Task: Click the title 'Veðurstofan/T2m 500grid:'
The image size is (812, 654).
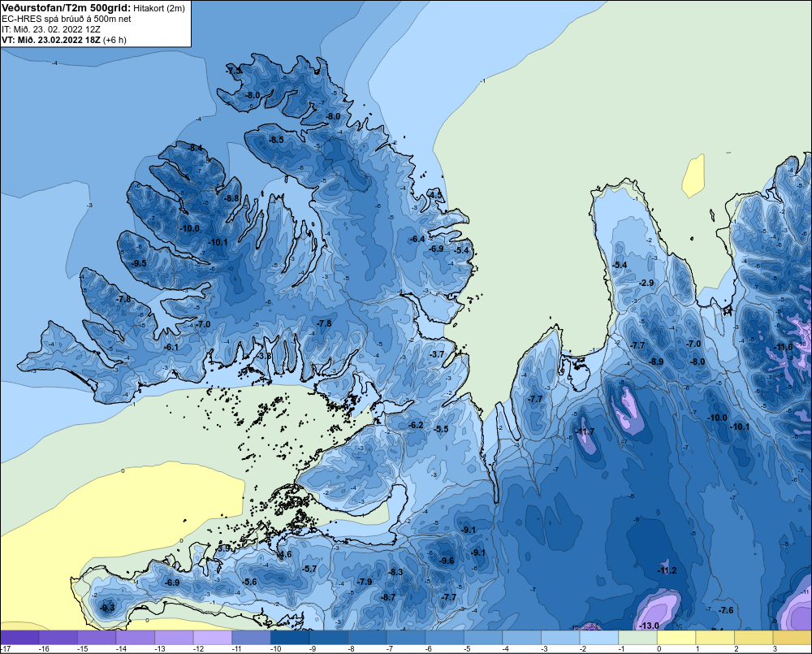Action: pos(67,8)
